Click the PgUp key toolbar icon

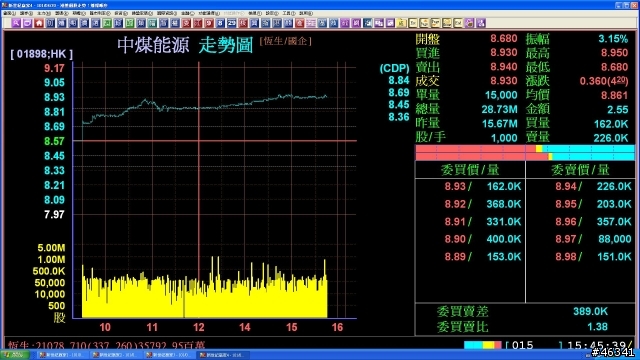(424, 23)
